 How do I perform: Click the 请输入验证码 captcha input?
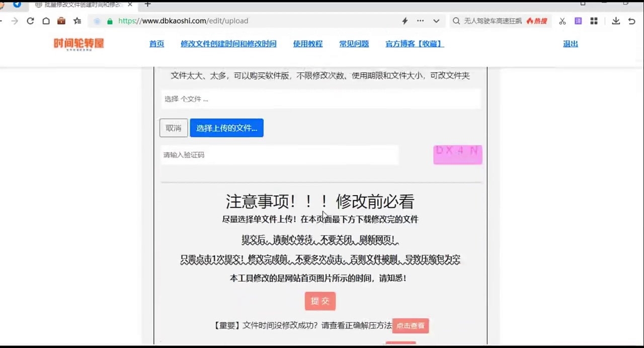point(279,155)
